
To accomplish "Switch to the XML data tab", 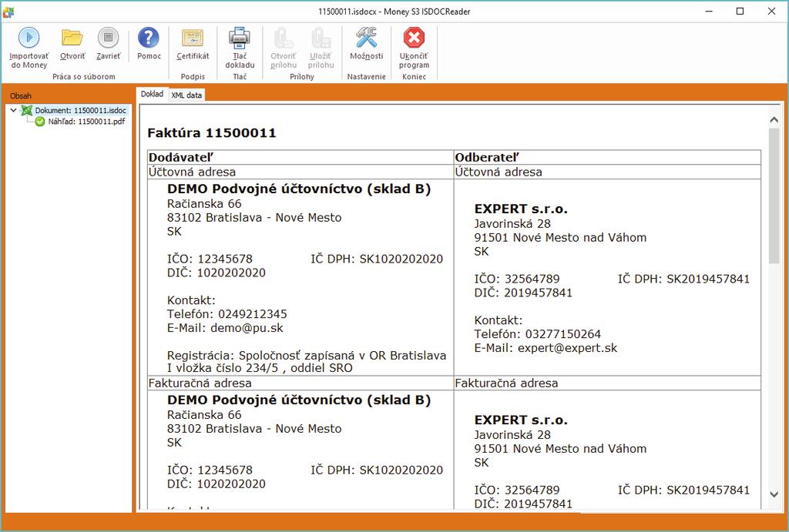I will coord(186,95).
